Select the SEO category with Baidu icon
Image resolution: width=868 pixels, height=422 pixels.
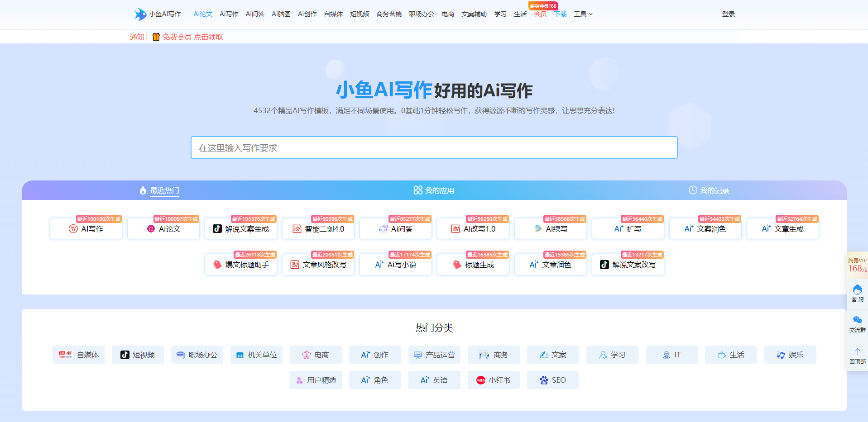tap(553, 380)
